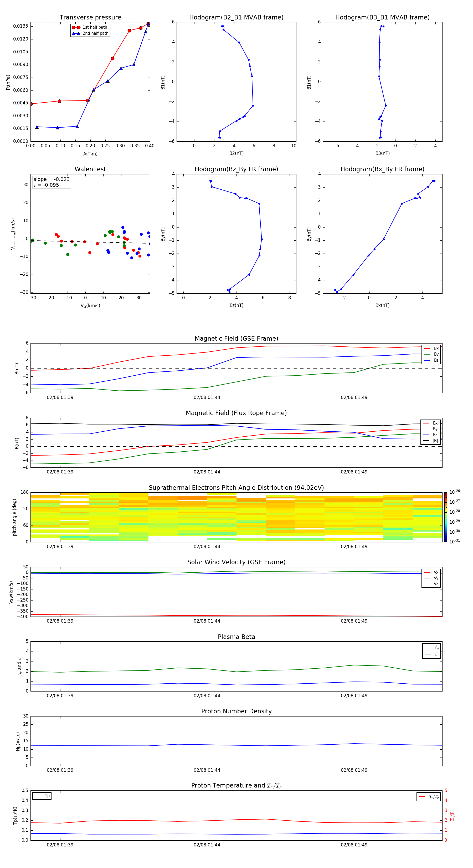Select the Vx entry in velocity legend
Viewport: 473px width, 868px height.
coord(431,572)
